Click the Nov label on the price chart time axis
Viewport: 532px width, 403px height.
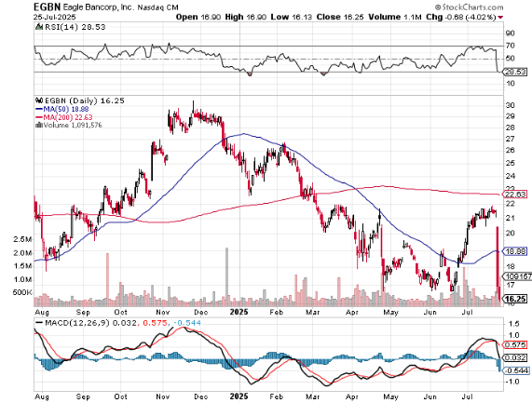(x=163, y=312)
